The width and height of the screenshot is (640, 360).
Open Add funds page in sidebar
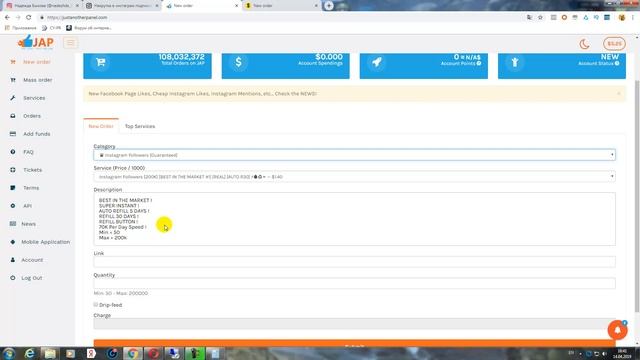point(37,134)
